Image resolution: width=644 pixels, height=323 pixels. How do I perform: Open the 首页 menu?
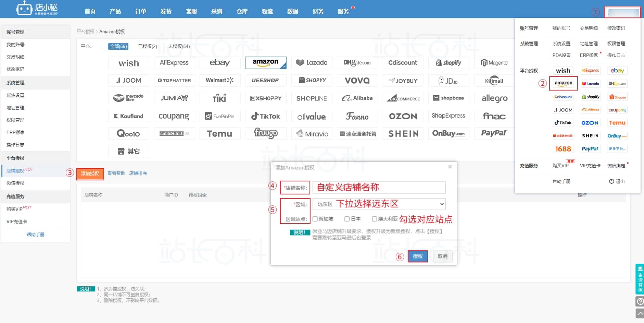click(x=90, y=11)
